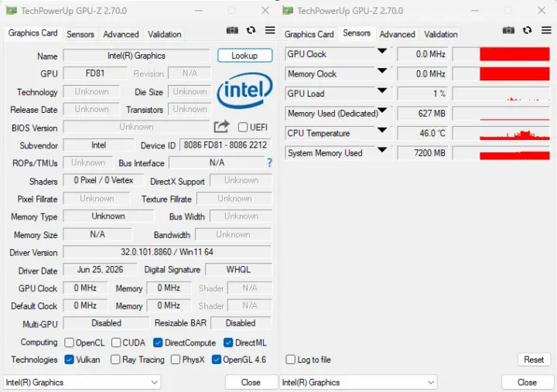
Task: Click GPU Load sensor graph
Action: (x=501, y=94)
